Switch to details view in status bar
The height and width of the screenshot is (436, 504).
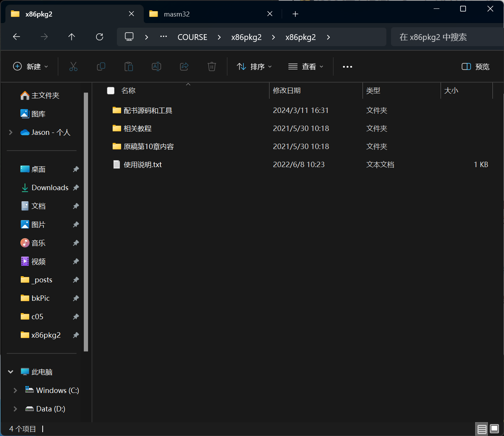click(482, 429)
